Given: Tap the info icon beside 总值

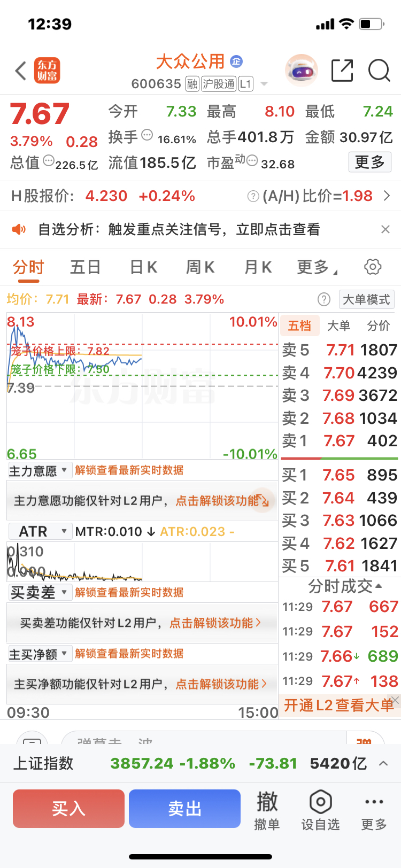Looking at the screenshot, I should click(x=49, y=160).
